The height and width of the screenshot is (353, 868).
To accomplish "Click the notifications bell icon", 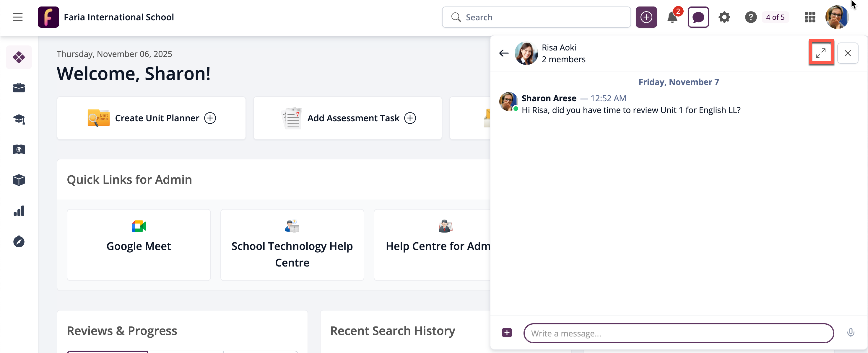I will 672,17.
